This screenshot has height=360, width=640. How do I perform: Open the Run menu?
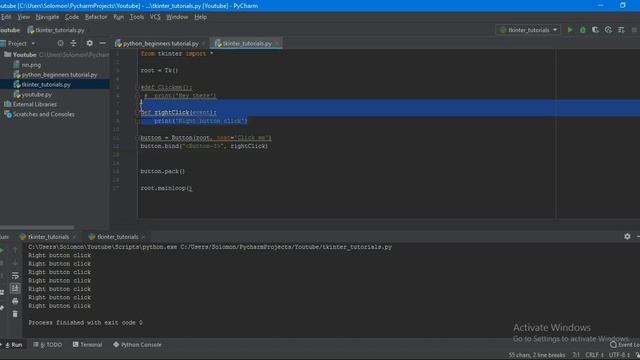click(118, 17)
